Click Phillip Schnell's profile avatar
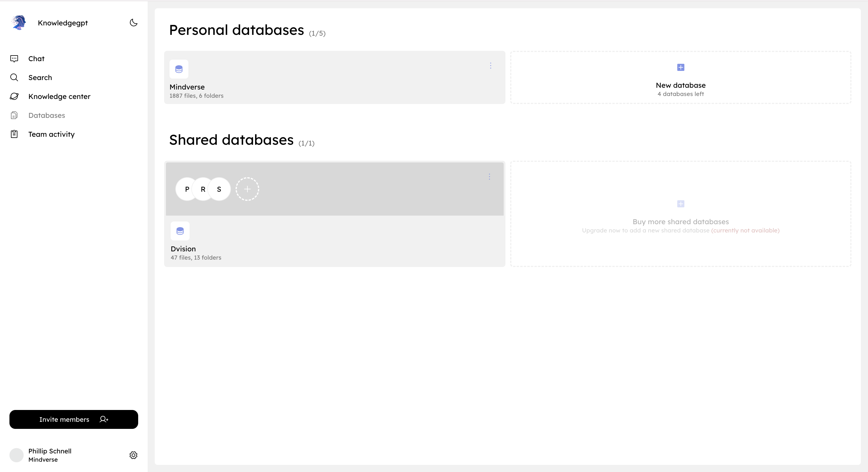868x472 pixels. pos(17,455)
